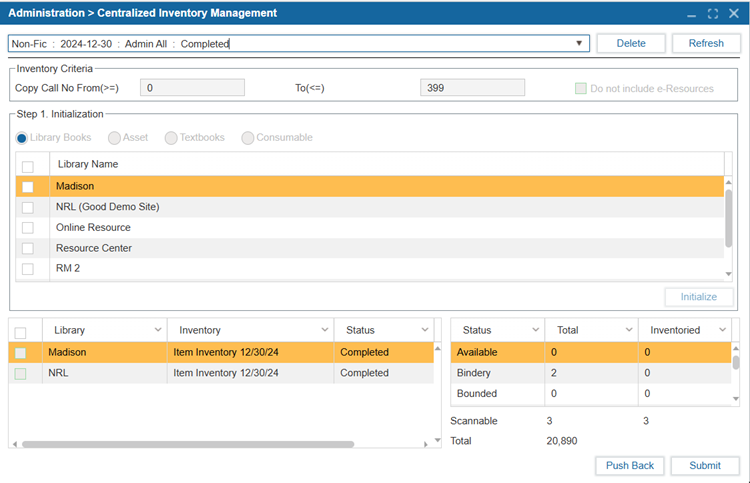
Task: Toggle Do not include e-Resources checkbox
Action: (581, 88)
